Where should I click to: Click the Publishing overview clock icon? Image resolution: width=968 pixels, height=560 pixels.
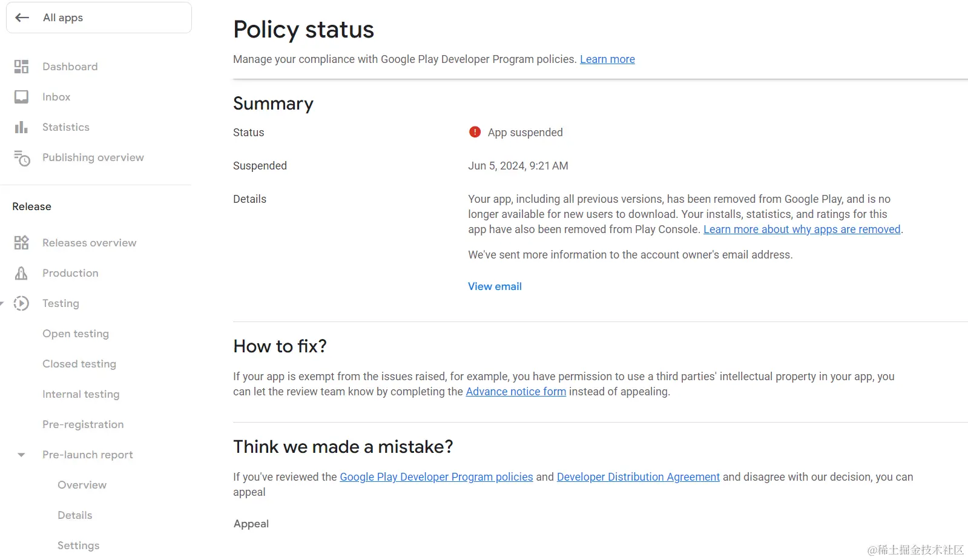pos(22,158)
